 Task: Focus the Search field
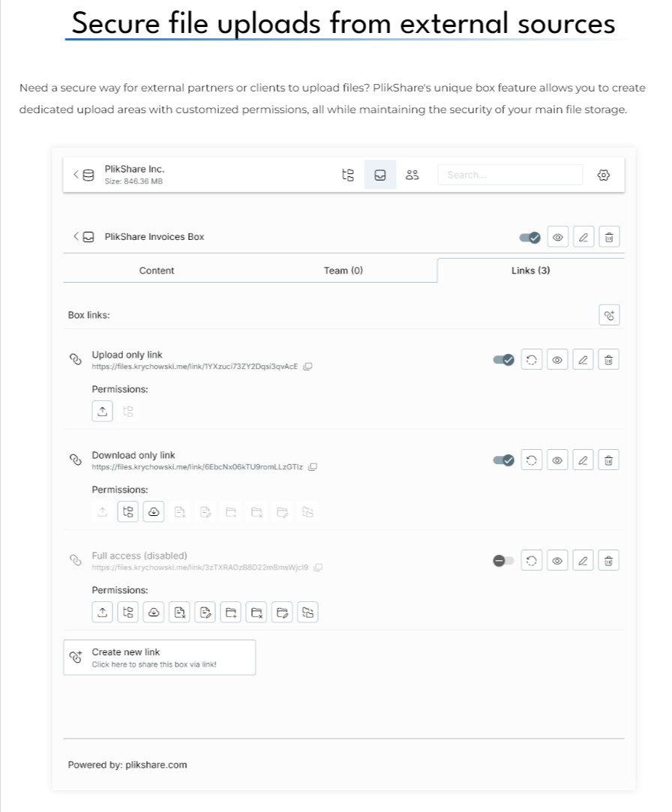point(510,175)
